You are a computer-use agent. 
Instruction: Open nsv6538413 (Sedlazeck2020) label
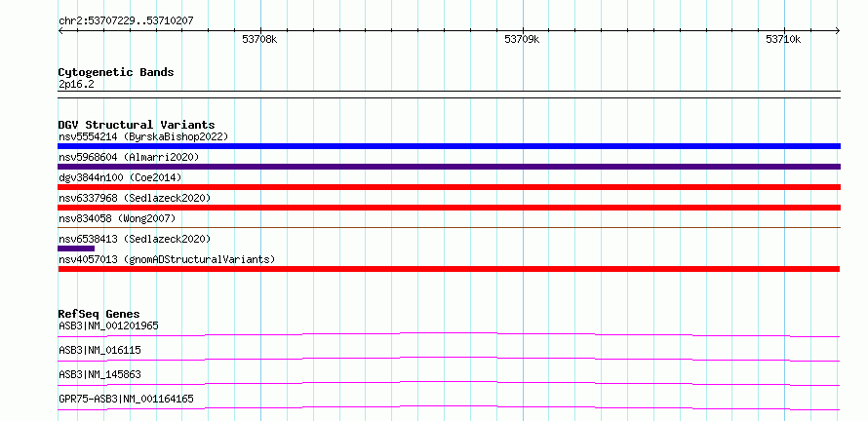coord(135,239)
